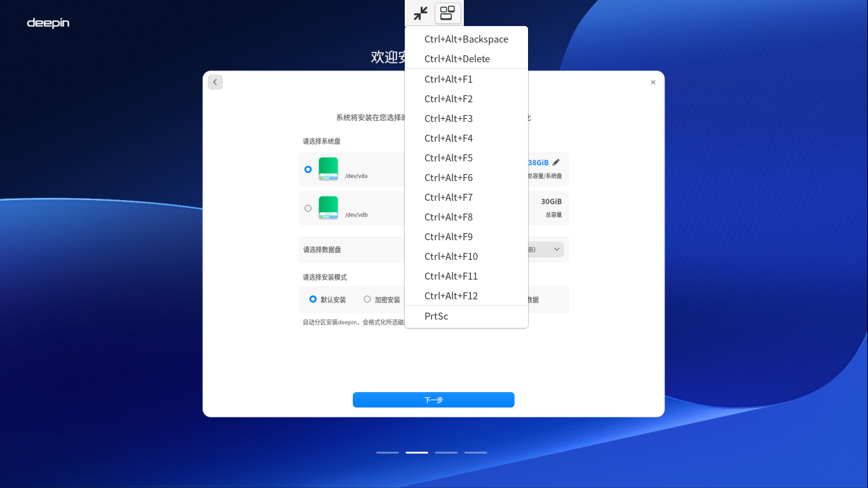Click the shrink / leave fullscreen arrows icon
This screenshot has height=488, width=868.
point(421,13)
